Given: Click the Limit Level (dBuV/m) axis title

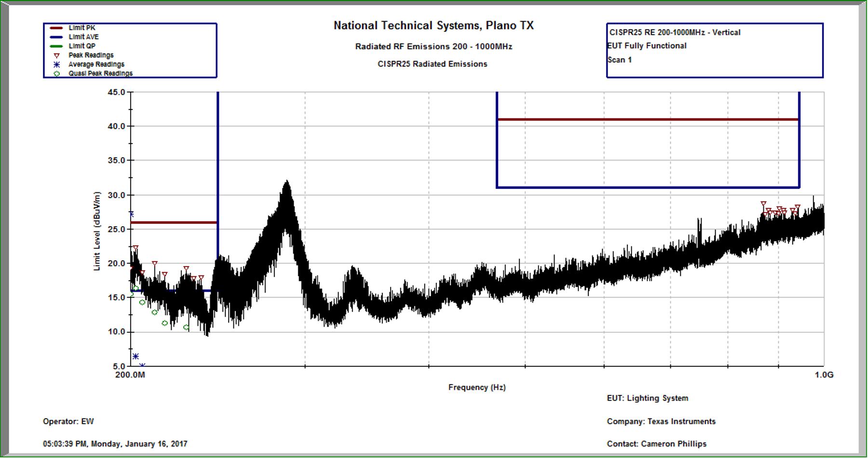Looking at the screenshot, I should click(x=97, y=231).
